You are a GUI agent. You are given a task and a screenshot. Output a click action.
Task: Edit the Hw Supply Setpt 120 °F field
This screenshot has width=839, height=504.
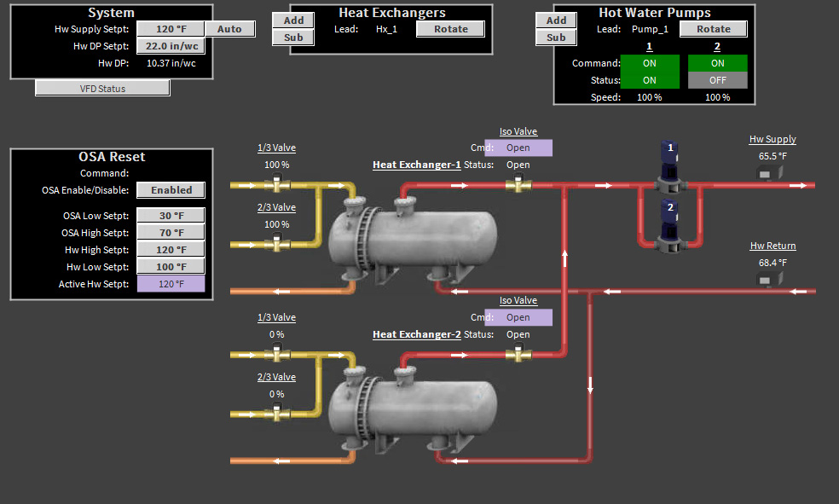[171, 29]
